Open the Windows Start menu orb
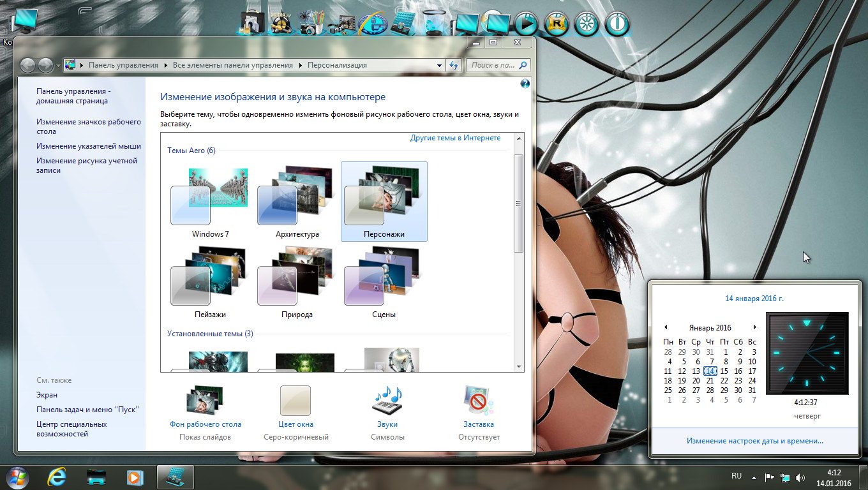 17,477
